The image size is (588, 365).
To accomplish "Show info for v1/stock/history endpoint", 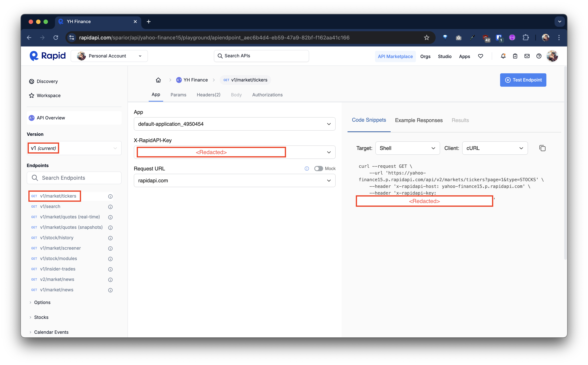I will (110, 238).
